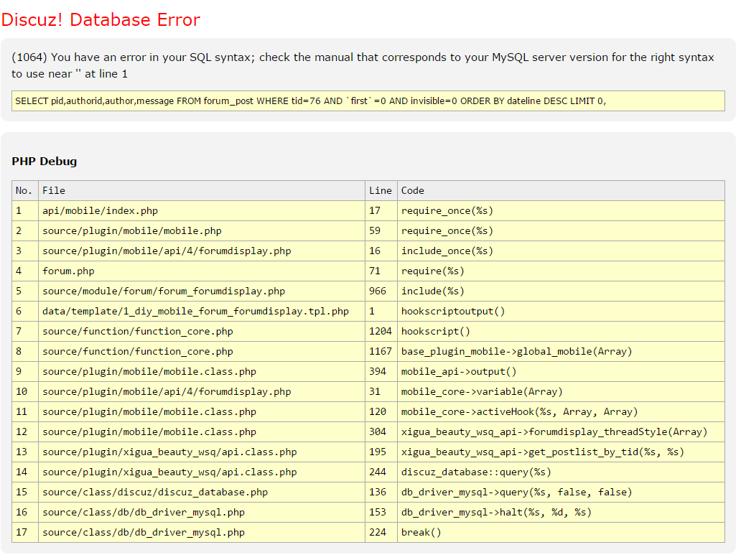Click the line number '59' cell
746x560 pixels.
(x=381, y=230)
